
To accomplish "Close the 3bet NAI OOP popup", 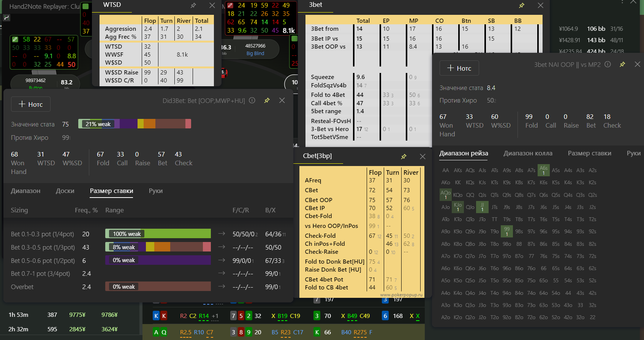I will point(638,65).
